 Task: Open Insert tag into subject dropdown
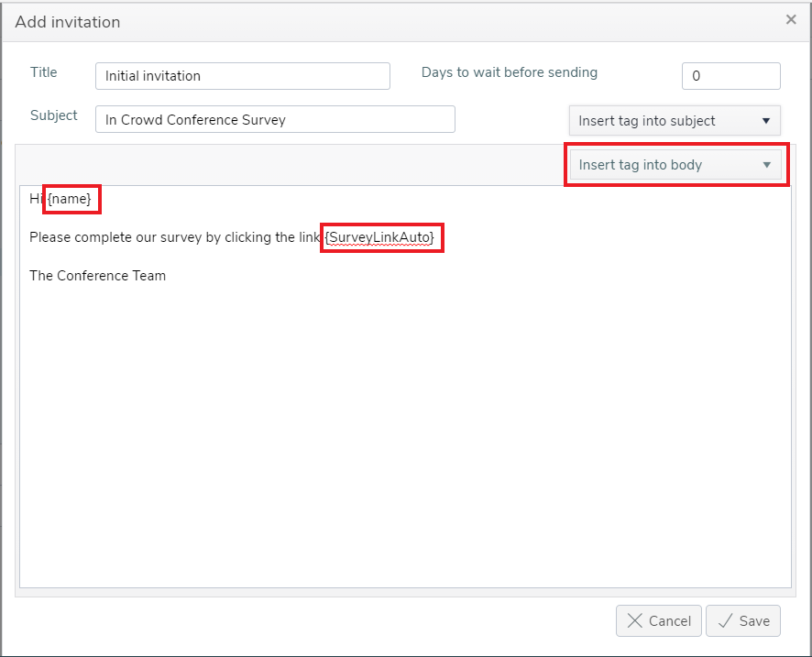tap(675, 121)
